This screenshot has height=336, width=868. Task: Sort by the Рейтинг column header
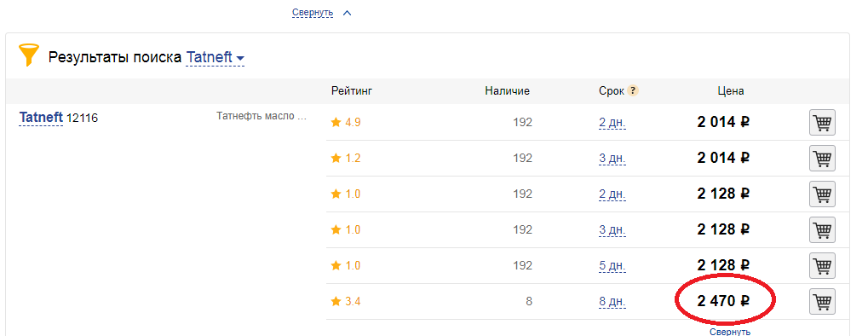(x=352, y=91)
